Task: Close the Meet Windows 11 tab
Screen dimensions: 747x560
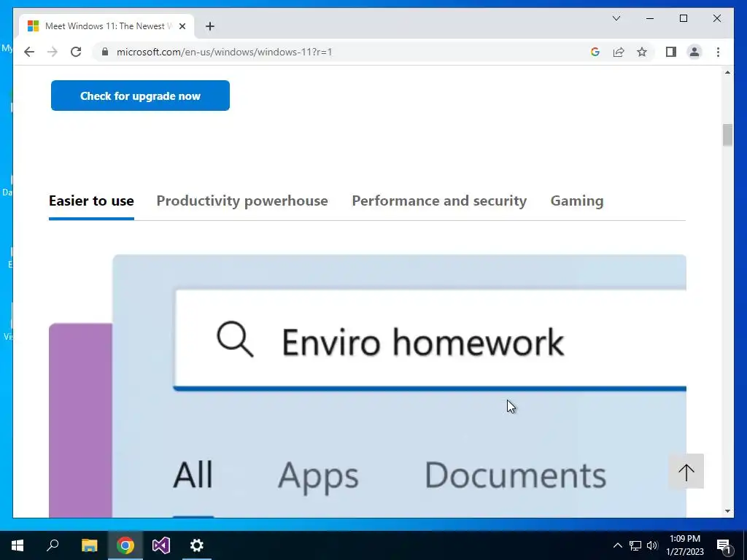Action: (182, 26)
